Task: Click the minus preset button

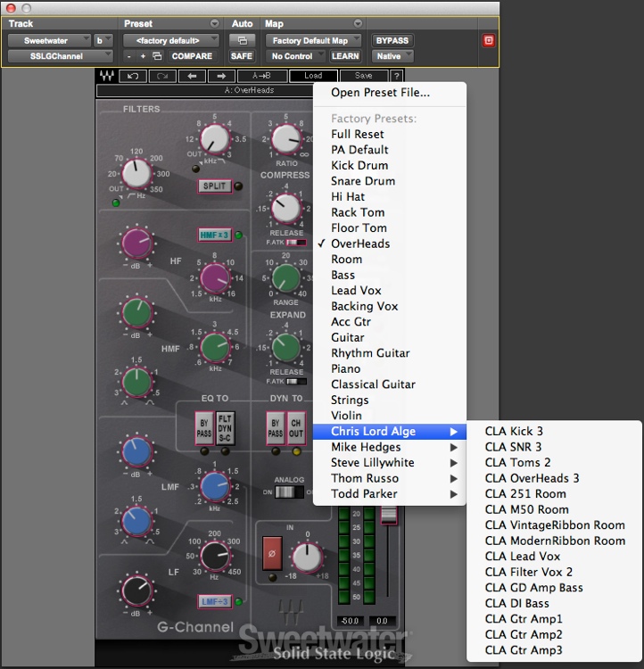Action: click(x=129, y=56)
